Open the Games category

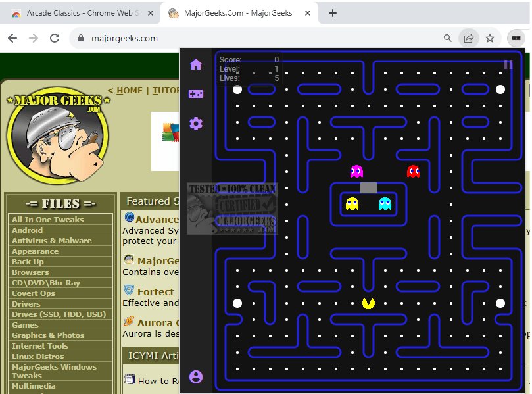(x=60, y=324)
